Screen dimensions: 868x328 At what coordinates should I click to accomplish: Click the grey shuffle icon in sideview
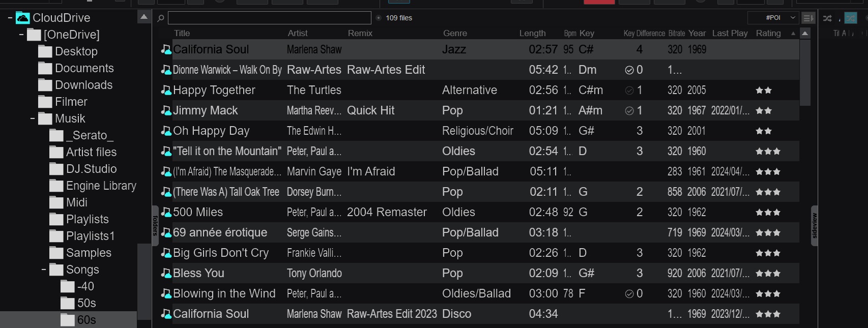pyautogui.click(x=827, y=18)
